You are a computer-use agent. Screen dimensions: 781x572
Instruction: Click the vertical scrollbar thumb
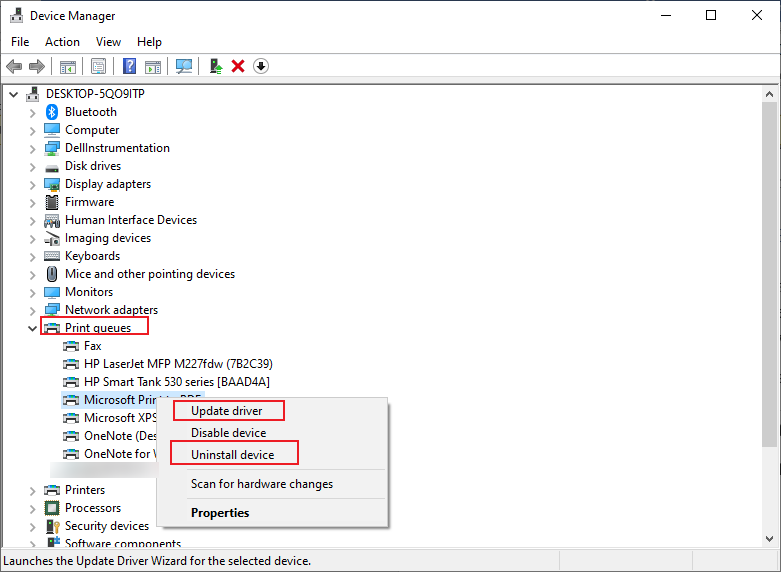point(770,275)
